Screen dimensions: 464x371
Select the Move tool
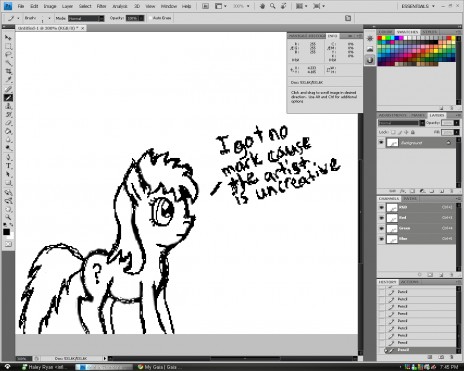point(8,38)
